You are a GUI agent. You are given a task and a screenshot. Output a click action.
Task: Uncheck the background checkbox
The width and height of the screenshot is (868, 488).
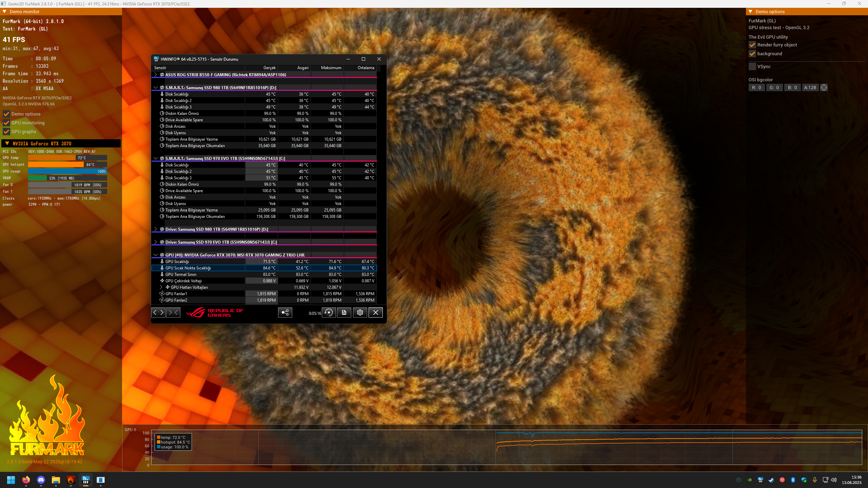(752, 54)
